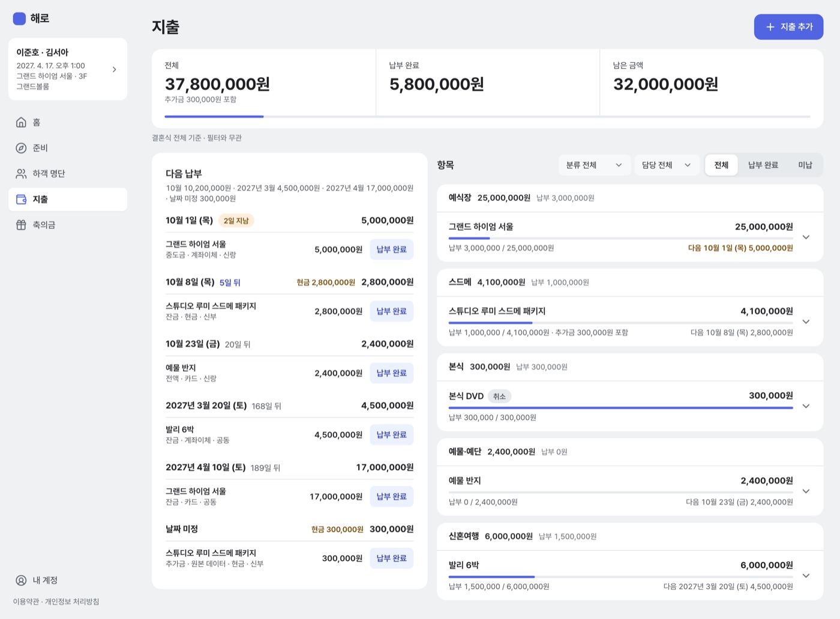Click 현금 2,800,000원 label
840x619 pixels.
point(326,283)
